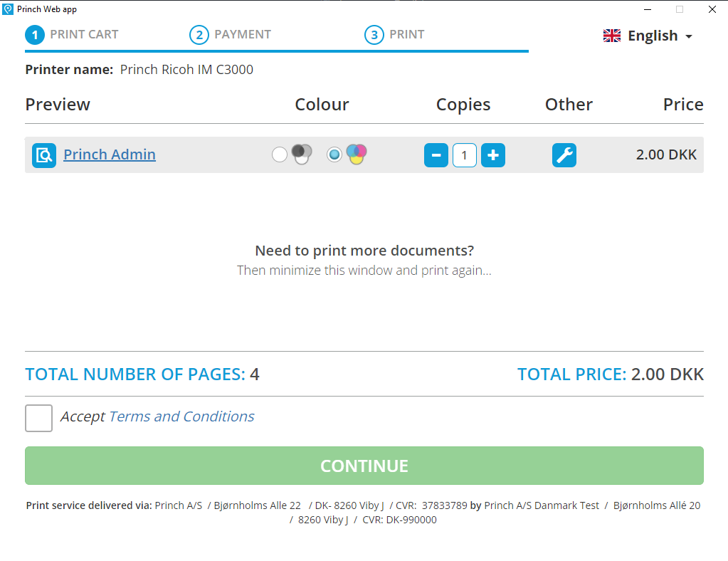Screen dimensions: 728x561
Task: Increase copies with the plus button
Action: click(x=492, y=154)
